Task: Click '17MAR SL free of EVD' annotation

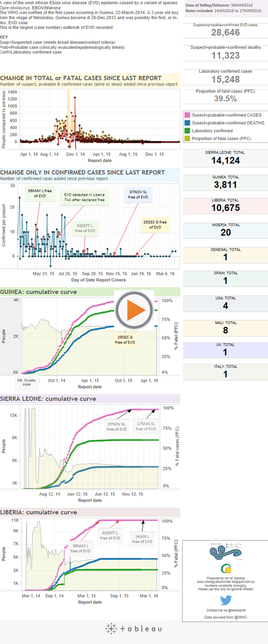Action: [146, 427]
